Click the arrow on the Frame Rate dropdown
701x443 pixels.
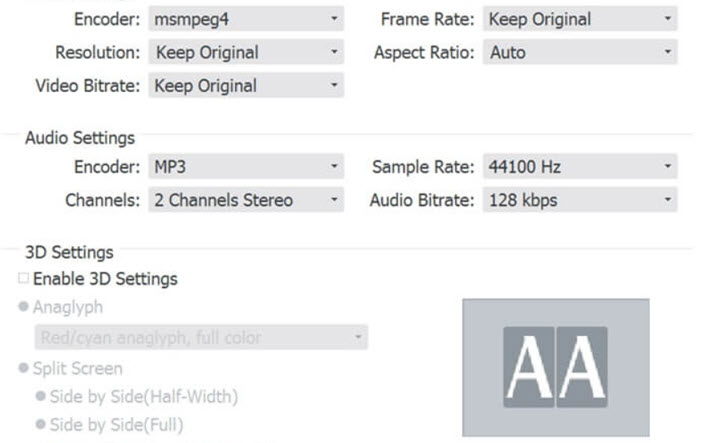(x=667, y=19)
